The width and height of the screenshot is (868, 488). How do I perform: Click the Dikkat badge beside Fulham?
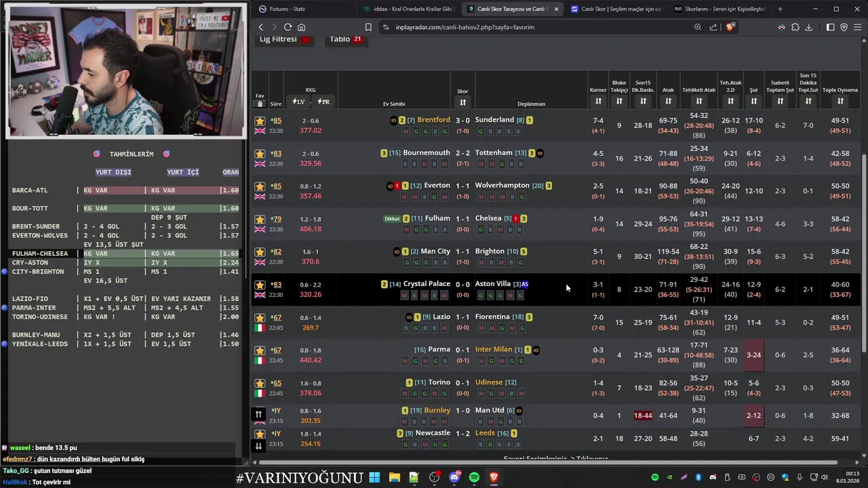point(392,219)
